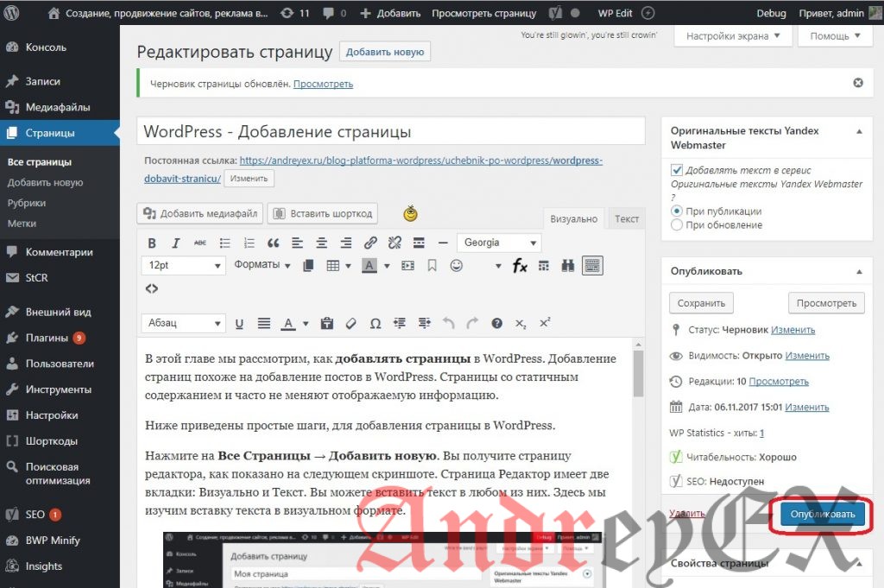Image resolution: width=884 pixels, height=588 pixels.
Task: Toggle bold formatting in the editor
Action: point(153,243)
